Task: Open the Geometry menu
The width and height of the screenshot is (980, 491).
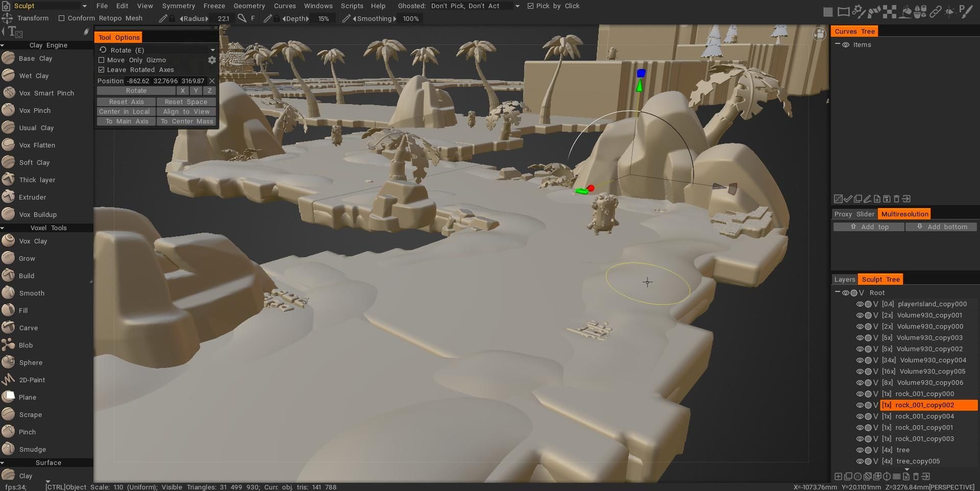Action: [250, 6]
